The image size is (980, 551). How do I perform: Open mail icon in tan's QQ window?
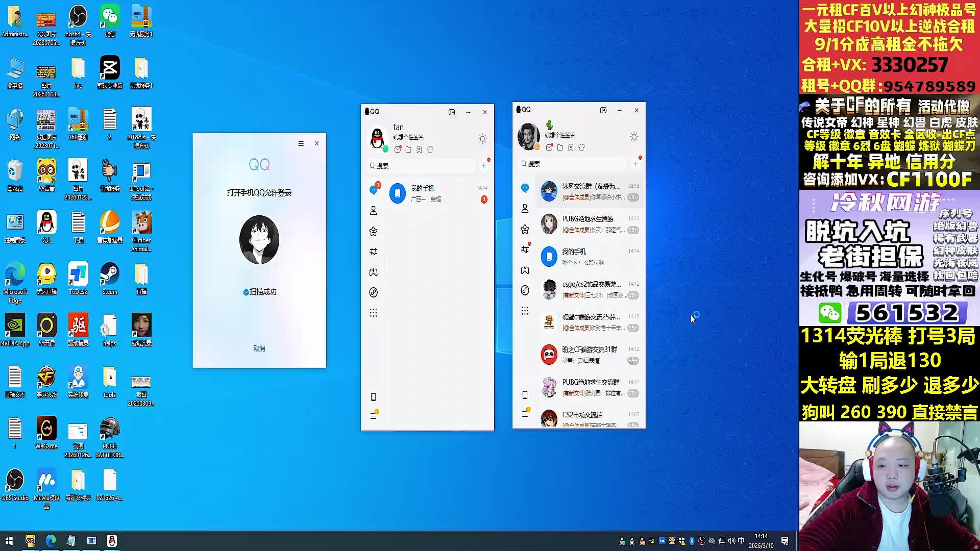[398, 149]
